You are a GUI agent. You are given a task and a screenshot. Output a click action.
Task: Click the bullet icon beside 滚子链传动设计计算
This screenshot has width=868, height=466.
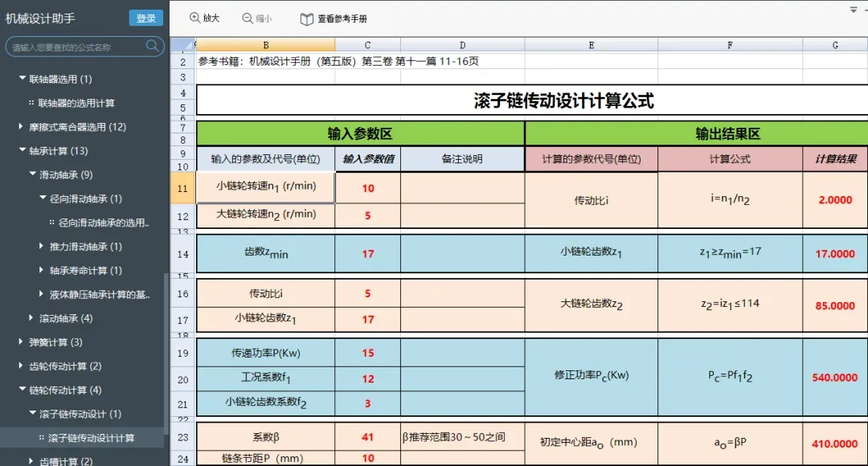tap(42, 438)
